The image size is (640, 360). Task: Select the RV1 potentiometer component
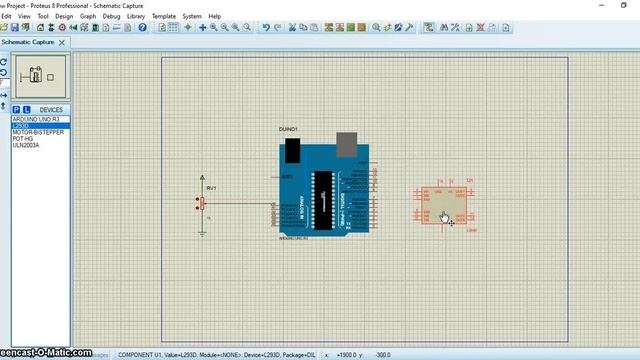(202, 205)
